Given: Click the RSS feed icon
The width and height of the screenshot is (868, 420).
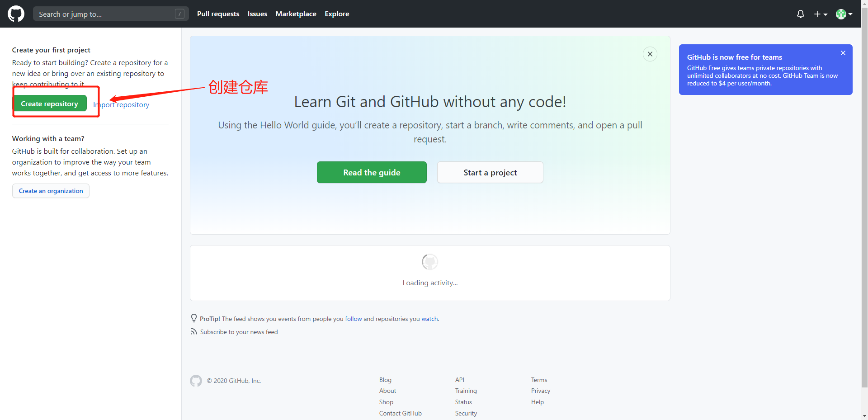Looking at the screenshot, I should (x=194, y=332).
